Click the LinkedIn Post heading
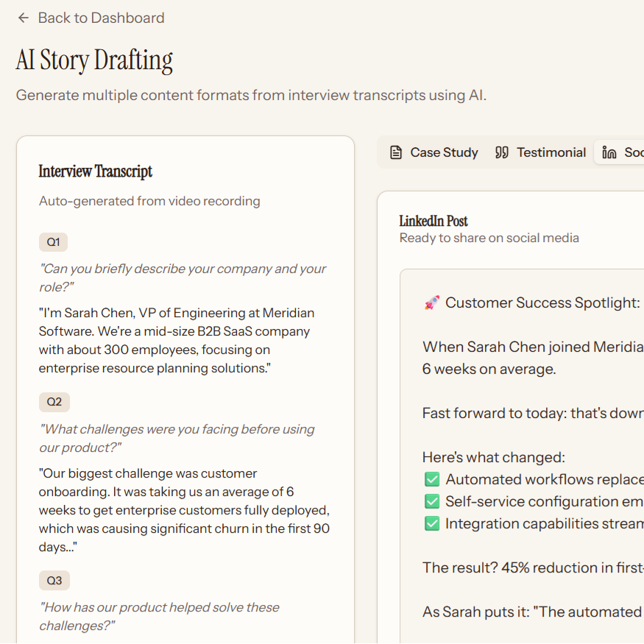This screenshot has height=644, width=644. [x=434, y=221]
